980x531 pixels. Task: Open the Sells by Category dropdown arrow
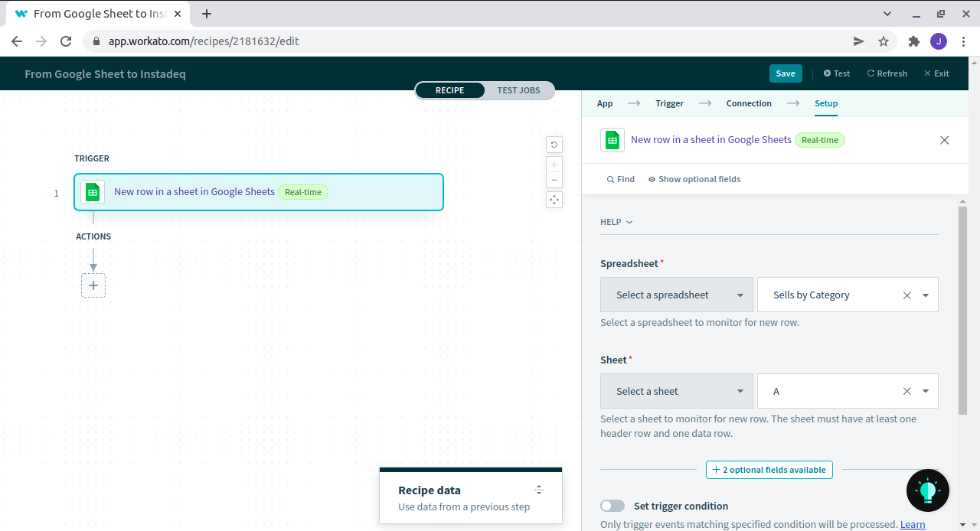(926, 295)
